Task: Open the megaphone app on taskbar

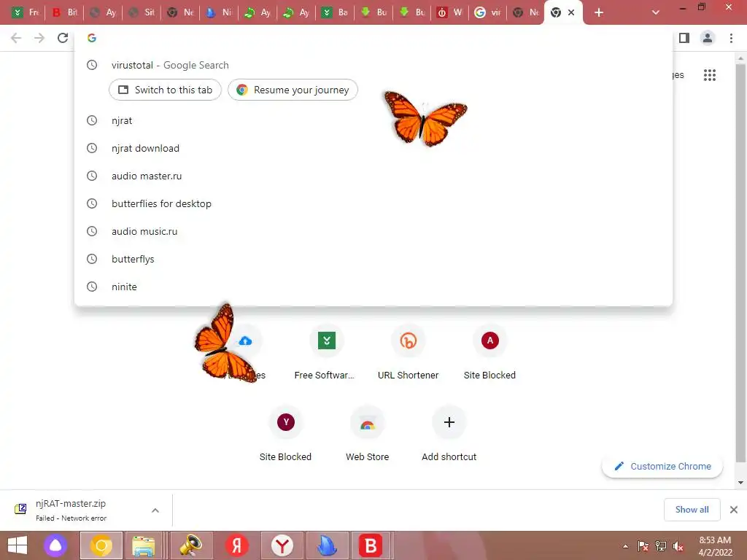Action: [x=191, y=545]
